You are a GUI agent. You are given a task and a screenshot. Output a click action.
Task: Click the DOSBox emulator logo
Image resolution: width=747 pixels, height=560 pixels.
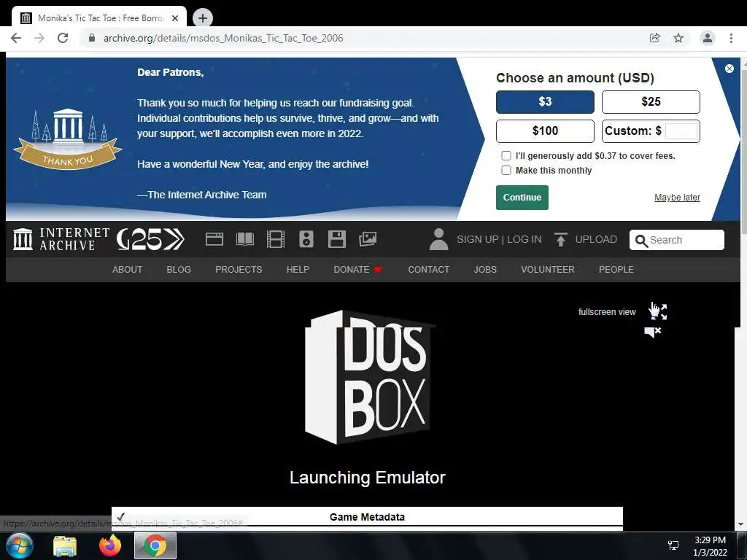368,378
